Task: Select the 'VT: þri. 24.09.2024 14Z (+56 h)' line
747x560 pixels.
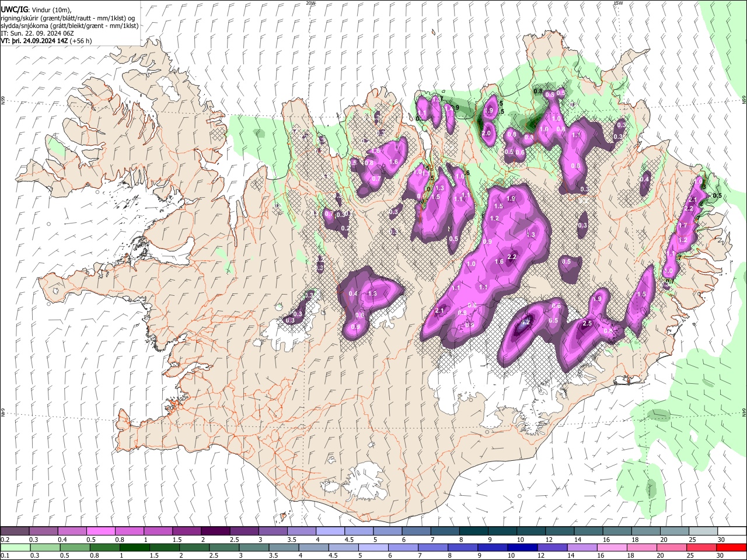Action: (x=46, y=41)
